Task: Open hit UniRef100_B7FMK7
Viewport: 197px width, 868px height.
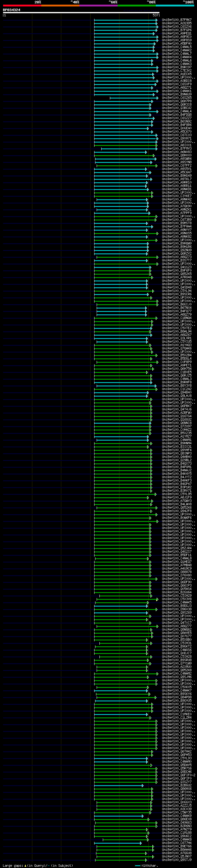Action: point(177,20)
